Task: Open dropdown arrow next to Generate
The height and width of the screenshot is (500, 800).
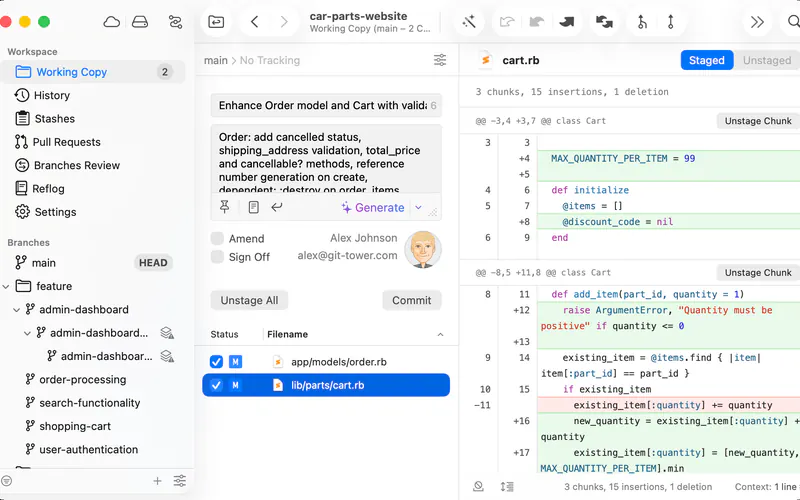Action: pyautogui.click(x=418, y=207)
